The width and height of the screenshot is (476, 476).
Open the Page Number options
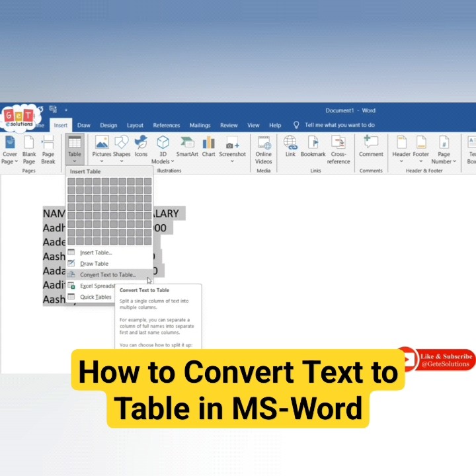(x=444, y=149)
